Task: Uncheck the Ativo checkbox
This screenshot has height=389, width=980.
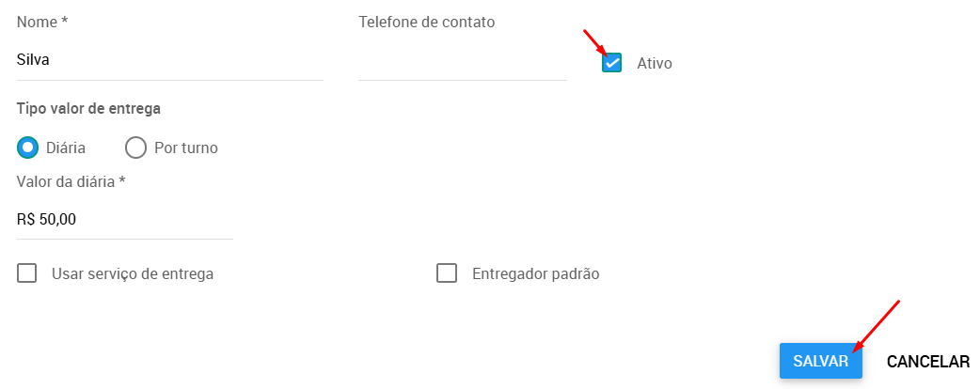Action: [612, 62]
